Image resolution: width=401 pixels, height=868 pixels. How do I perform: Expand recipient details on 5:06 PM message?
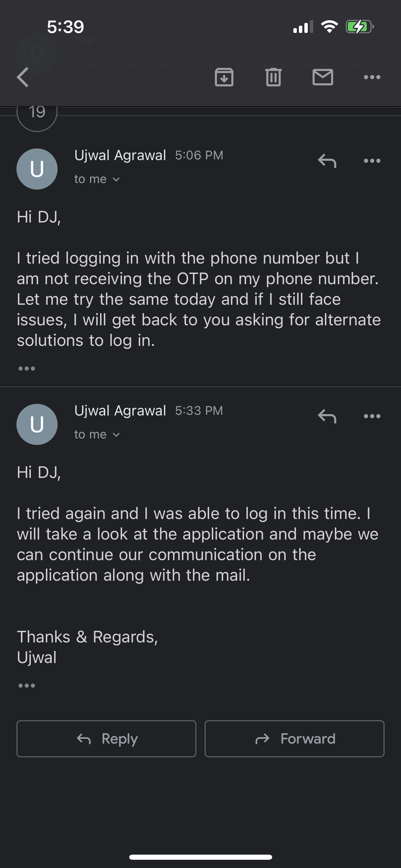[97, 179]
